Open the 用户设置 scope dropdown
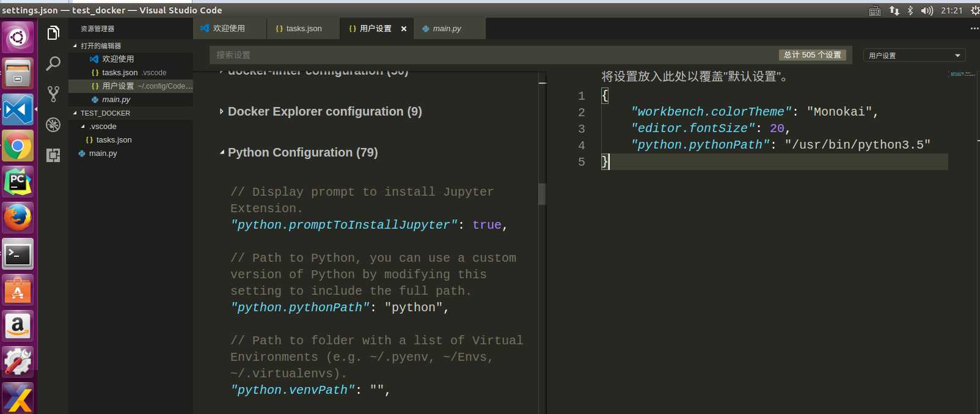 click(x=914, y=55)
